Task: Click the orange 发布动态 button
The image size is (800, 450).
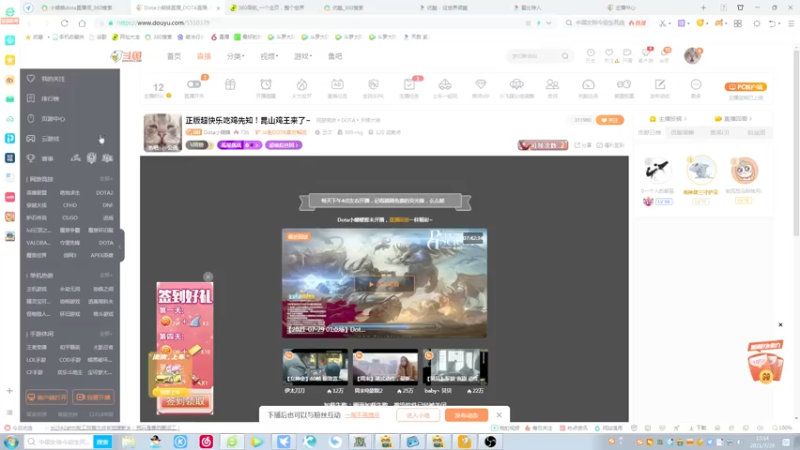Action: pyautogui.click(x=466, y=415)
